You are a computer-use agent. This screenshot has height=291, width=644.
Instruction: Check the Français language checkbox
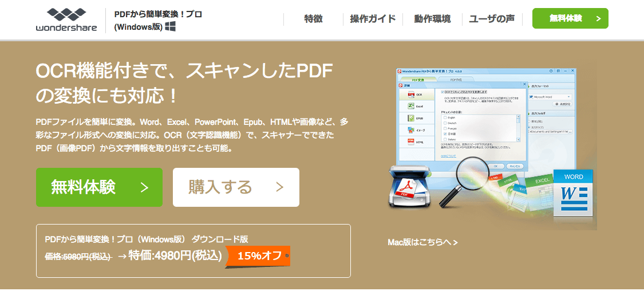pyautogui.click(x=445, y=128)
